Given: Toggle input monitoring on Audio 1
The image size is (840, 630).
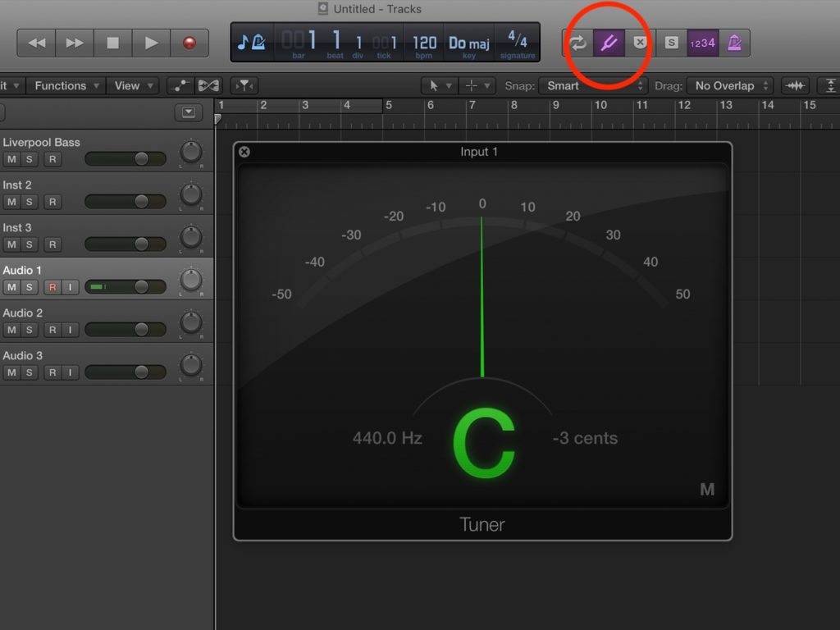Looking at the screenshot, I should point(71,287).
